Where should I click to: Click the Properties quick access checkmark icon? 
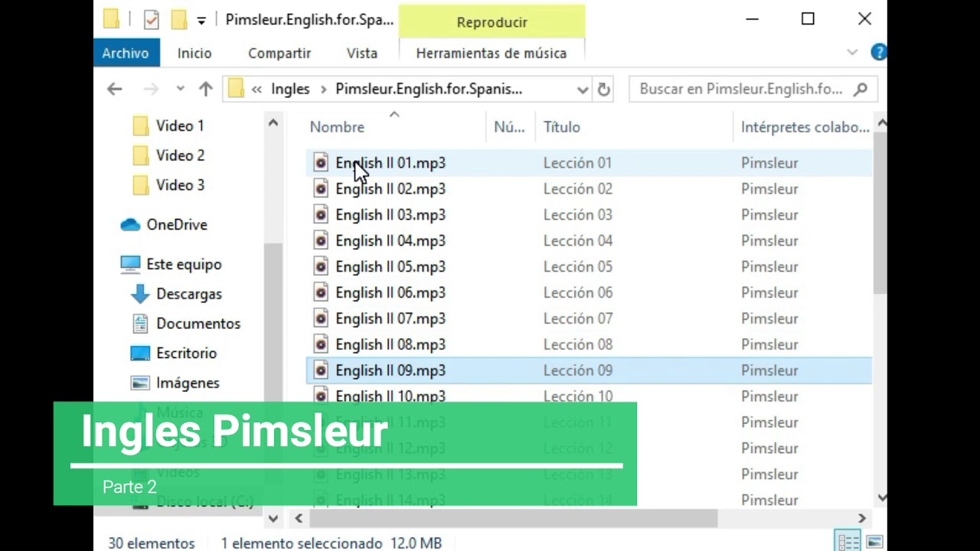152,20
